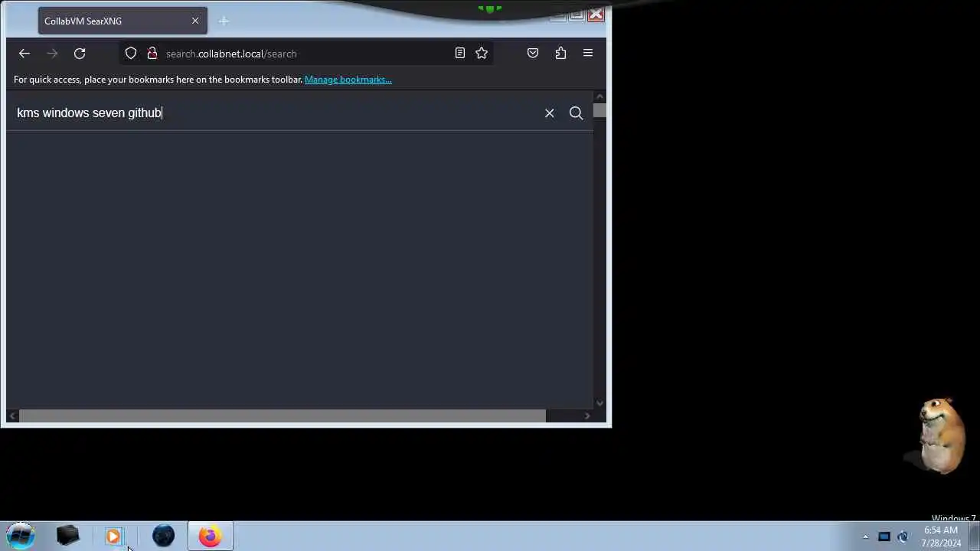Click the Manage bookmarks link
The height and width of the screenshot is (551, 980).
point(348,80)
